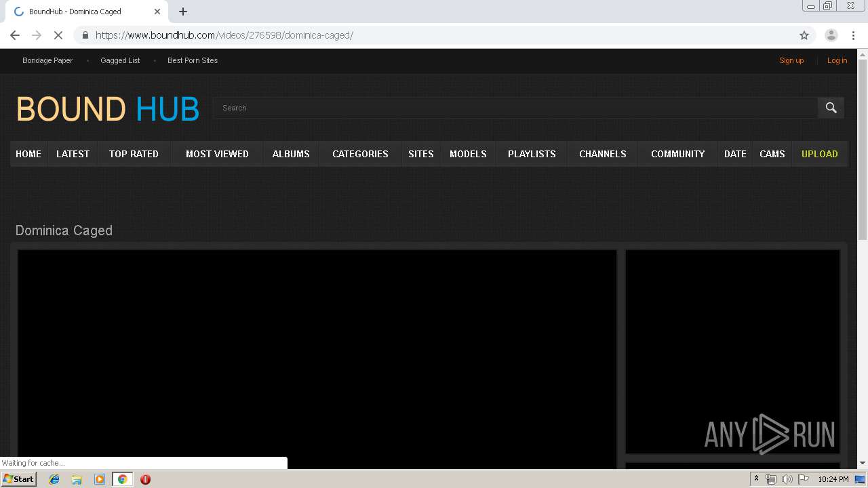Click the UPLOAD menu item
This screenshot has width=868, height=488.
click(819, 154)
